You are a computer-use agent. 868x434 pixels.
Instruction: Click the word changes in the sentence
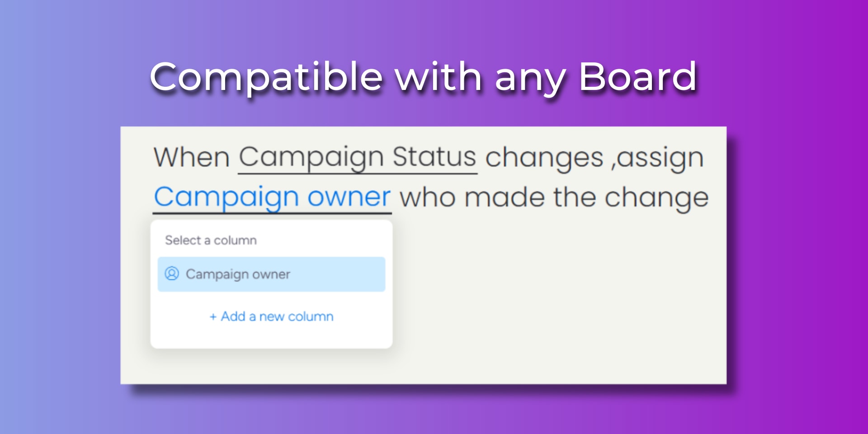coord(544,158)
